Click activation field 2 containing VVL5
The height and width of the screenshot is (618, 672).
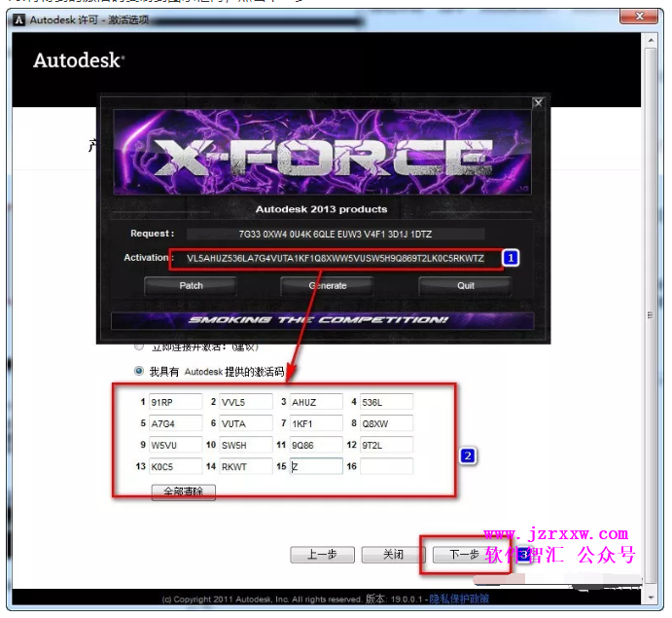pos(246,402)
